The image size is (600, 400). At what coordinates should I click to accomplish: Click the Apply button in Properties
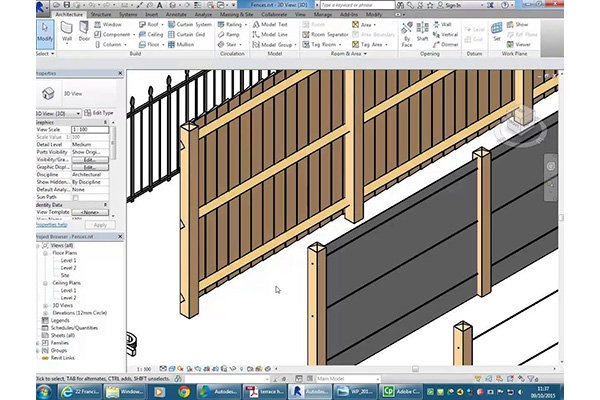(x=100, y=225)
